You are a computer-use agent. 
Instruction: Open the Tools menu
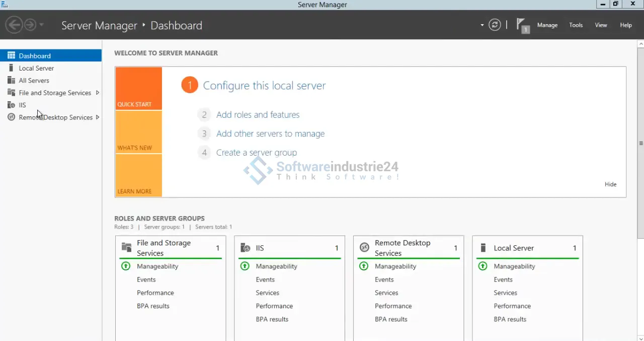point(576,25)
